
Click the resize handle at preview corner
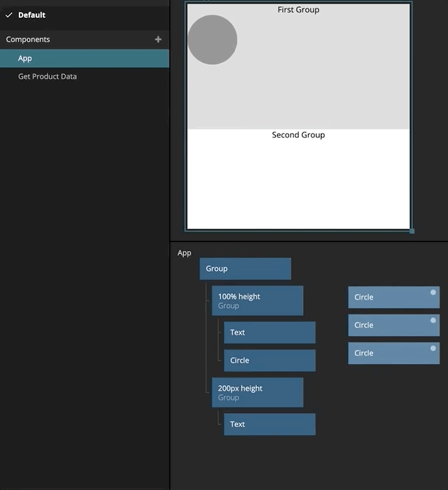(412, 230)
